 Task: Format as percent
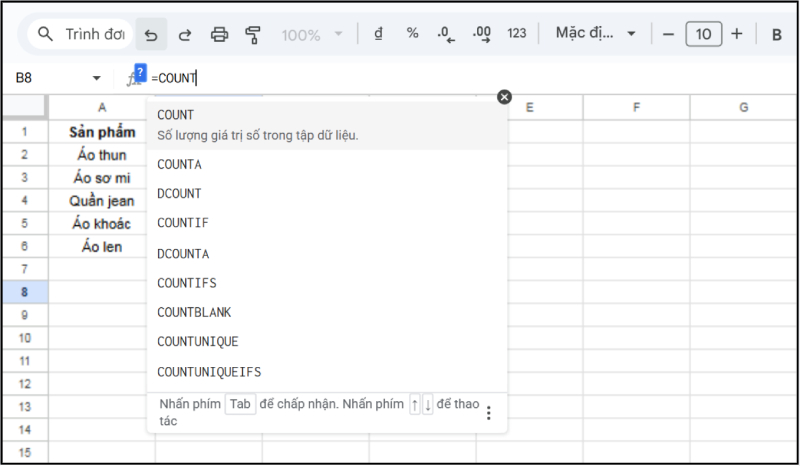tap(412, 34)
